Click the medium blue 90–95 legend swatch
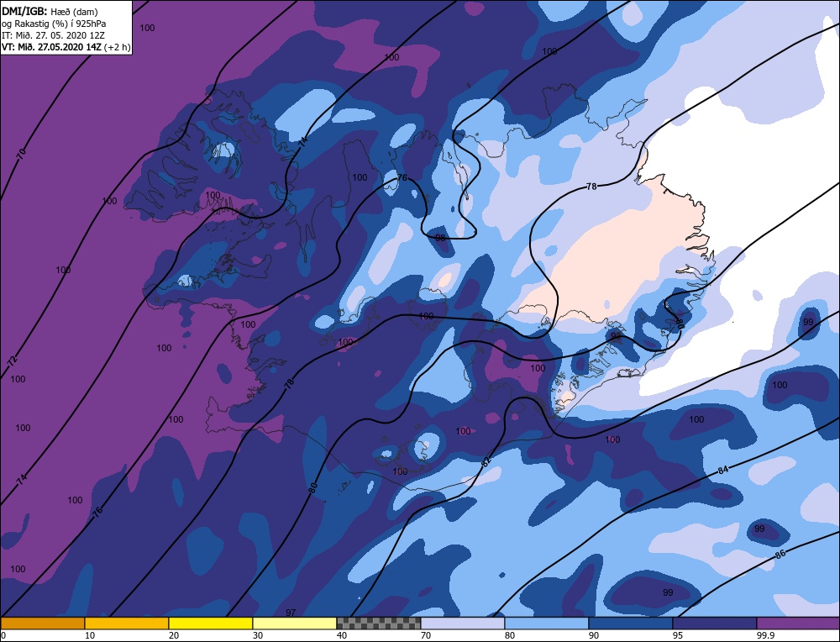 tap(631, 623)
